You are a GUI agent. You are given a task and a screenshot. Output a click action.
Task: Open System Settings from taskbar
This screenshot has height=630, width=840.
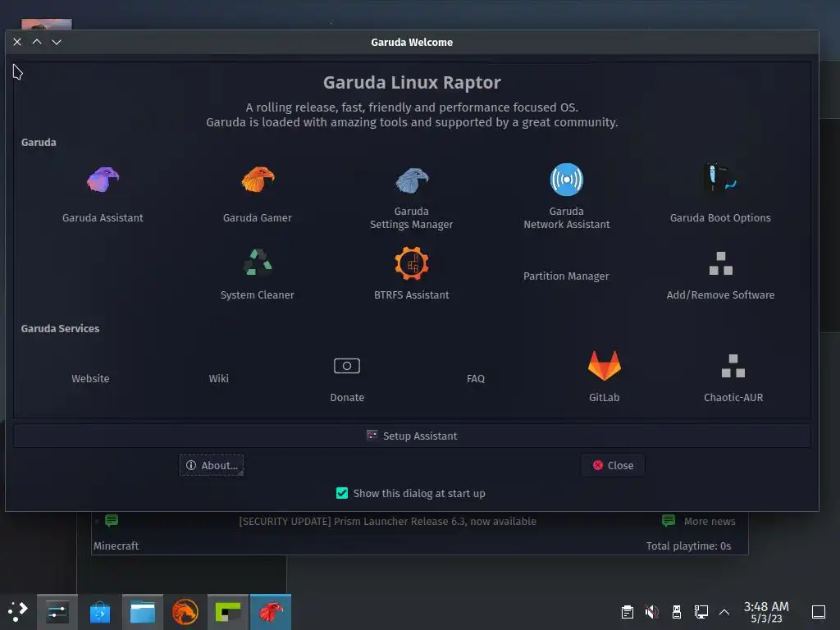(x=57, y=612)
